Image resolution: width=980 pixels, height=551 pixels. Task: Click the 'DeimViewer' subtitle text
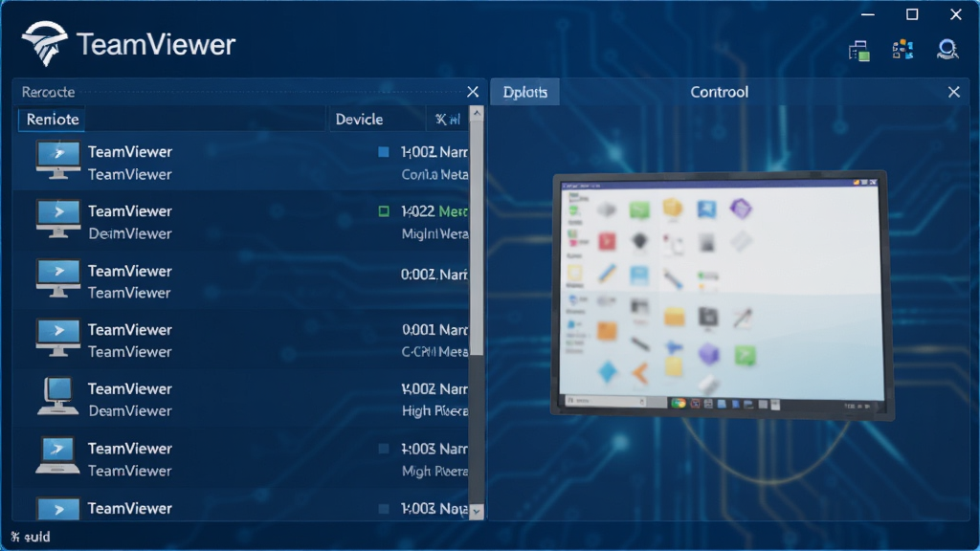(x=130, y=233)
